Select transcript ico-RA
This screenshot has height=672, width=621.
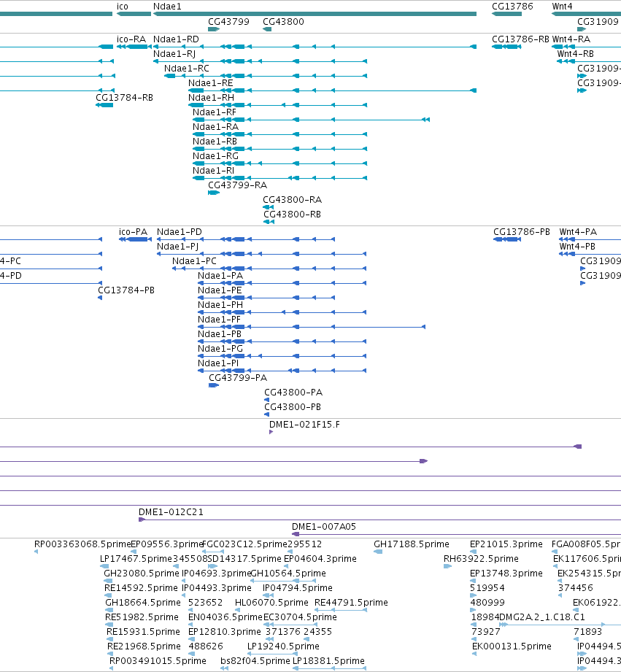click(131, 39)
